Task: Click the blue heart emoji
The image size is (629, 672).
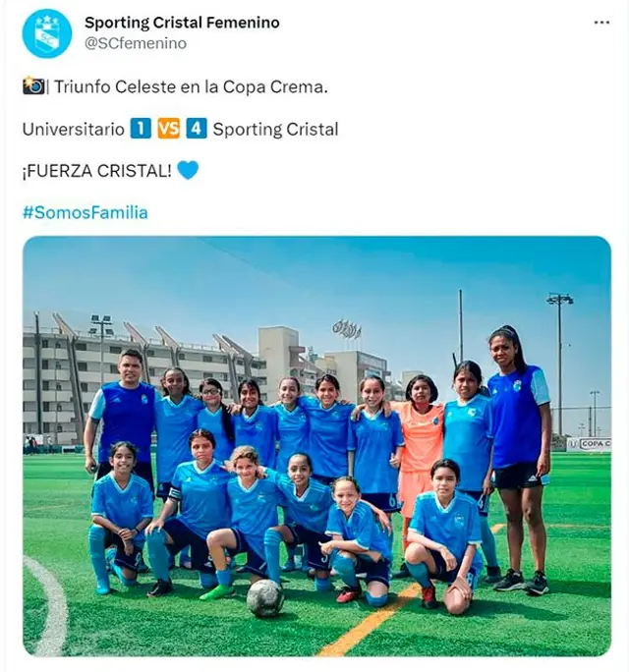Action: tap(188, 170)
